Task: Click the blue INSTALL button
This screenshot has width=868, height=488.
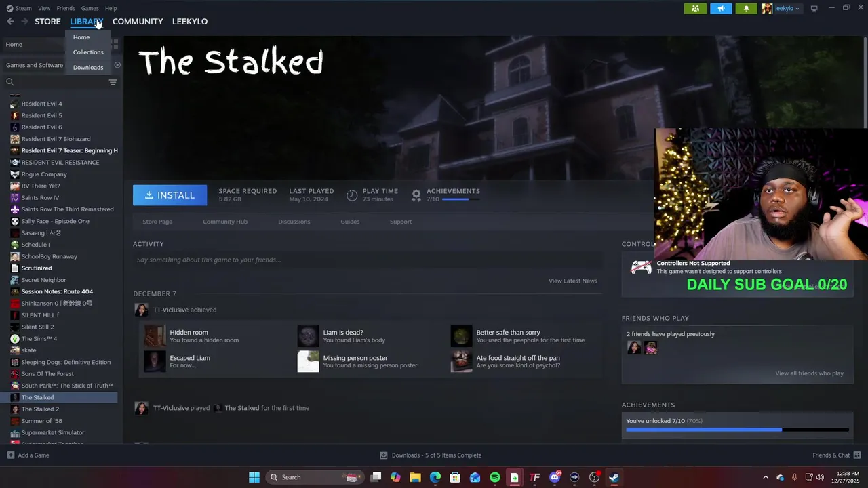Action: tap(170, 195)
